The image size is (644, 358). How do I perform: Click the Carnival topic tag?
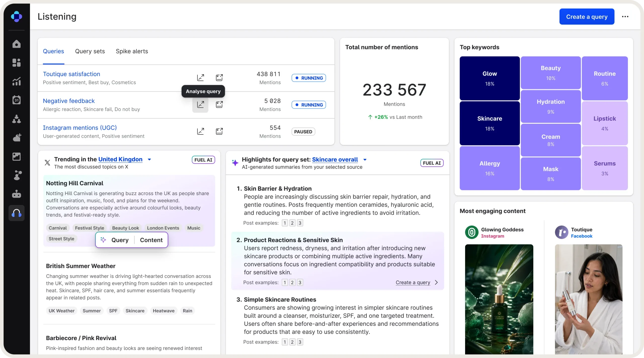(x=58, y=228)
